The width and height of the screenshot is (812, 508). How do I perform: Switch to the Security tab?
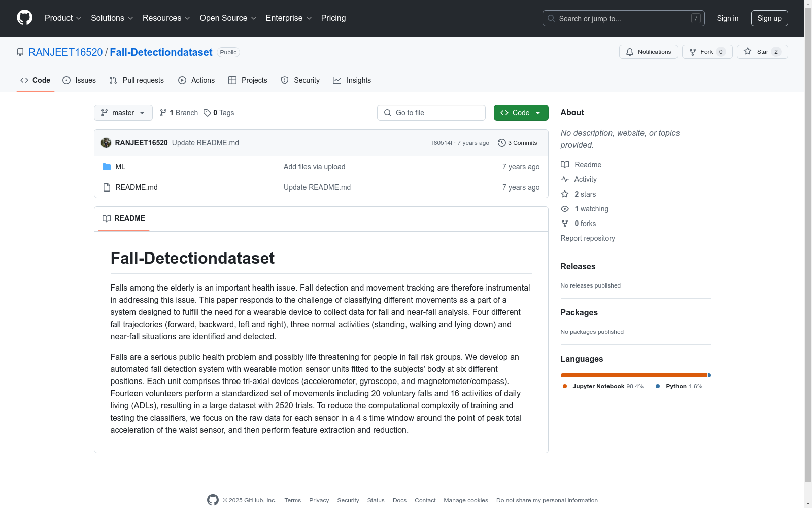300,80
